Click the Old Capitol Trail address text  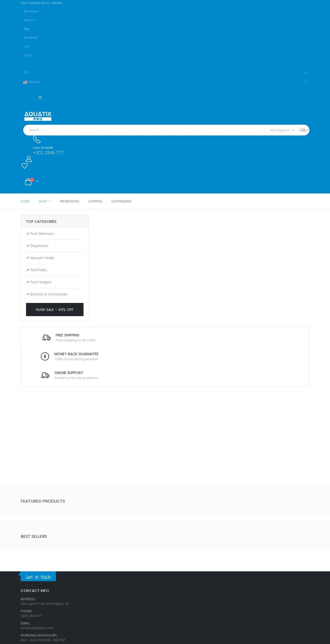45,604
